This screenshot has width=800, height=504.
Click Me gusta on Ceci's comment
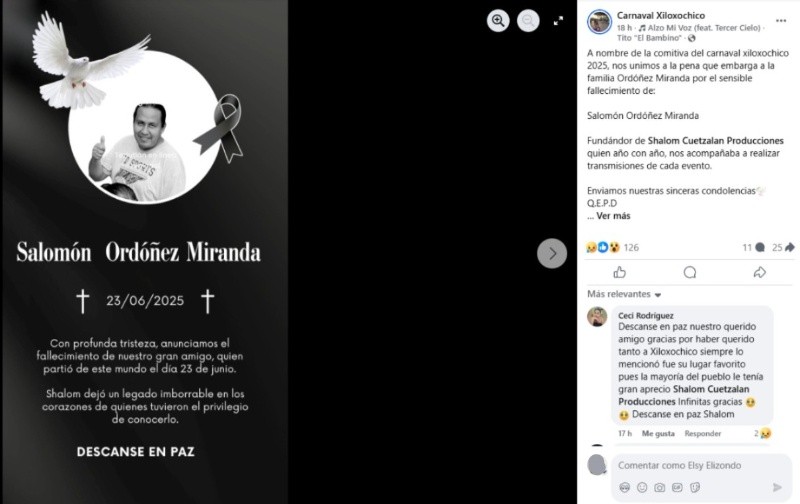658,434
